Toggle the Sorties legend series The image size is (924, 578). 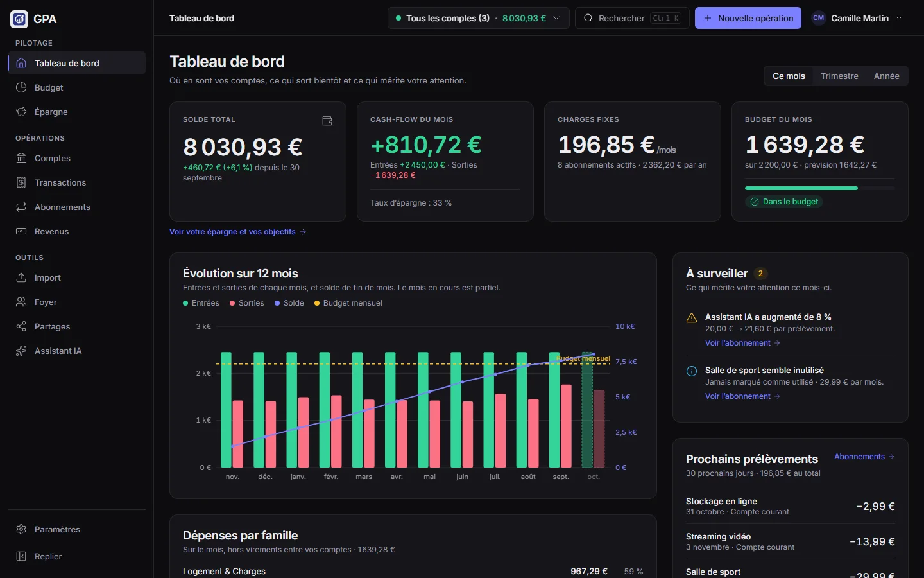247,303
